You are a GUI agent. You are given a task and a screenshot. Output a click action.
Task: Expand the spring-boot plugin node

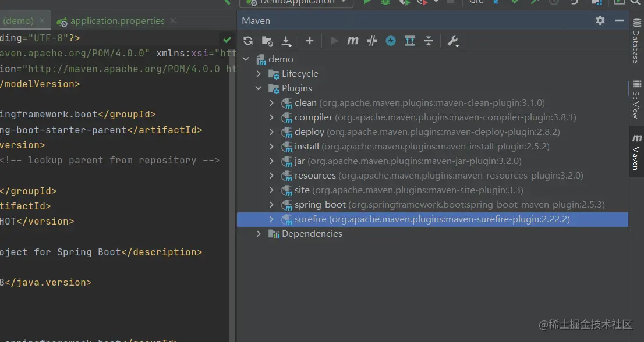pos(271,205)
